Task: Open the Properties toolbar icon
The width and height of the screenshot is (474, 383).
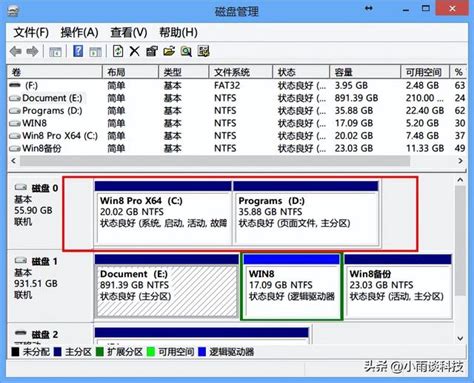Action: click(x=152, y=51)
